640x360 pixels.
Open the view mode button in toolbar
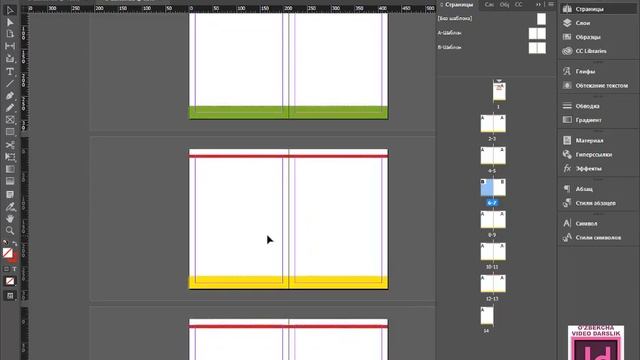pos(10,296)
